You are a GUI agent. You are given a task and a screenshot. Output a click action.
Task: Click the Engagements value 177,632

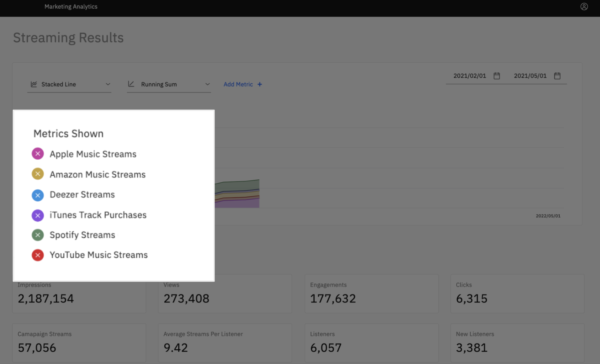pos(333,299)
